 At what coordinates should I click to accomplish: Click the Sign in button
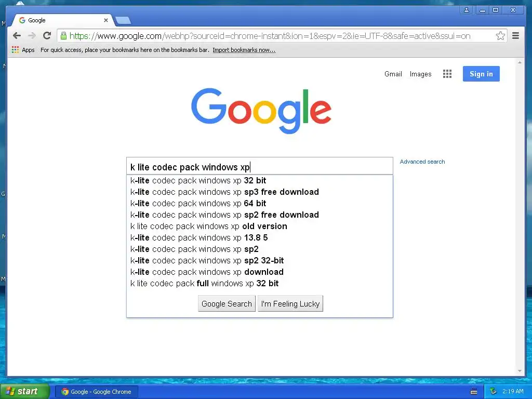click(x=481, y=74)
